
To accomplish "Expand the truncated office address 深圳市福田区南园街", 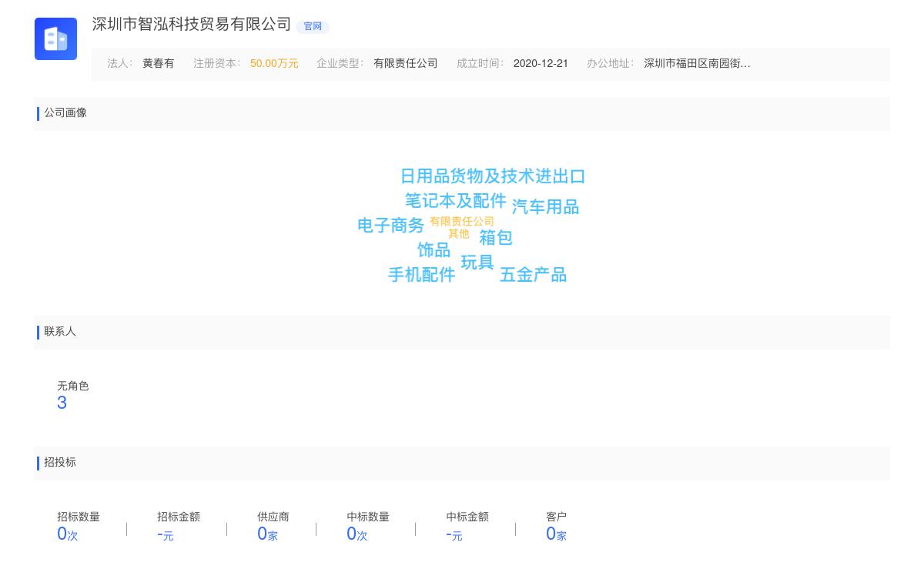I will [x=696, y=64].
